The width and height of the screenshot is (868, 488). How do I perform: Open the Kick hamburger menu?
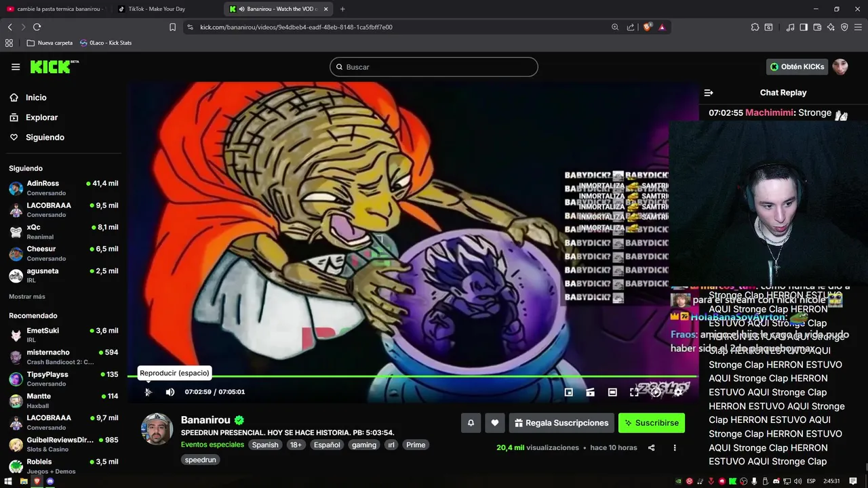pos(16,66)
